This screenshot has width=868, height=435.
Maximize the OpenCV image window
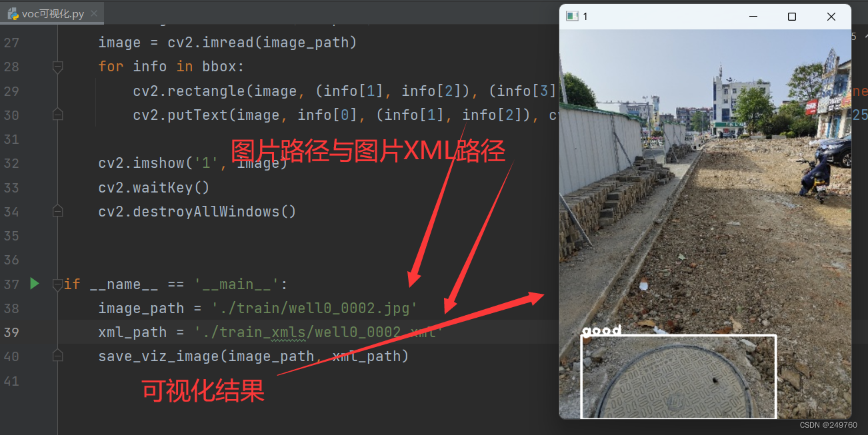tap(792, 17)
